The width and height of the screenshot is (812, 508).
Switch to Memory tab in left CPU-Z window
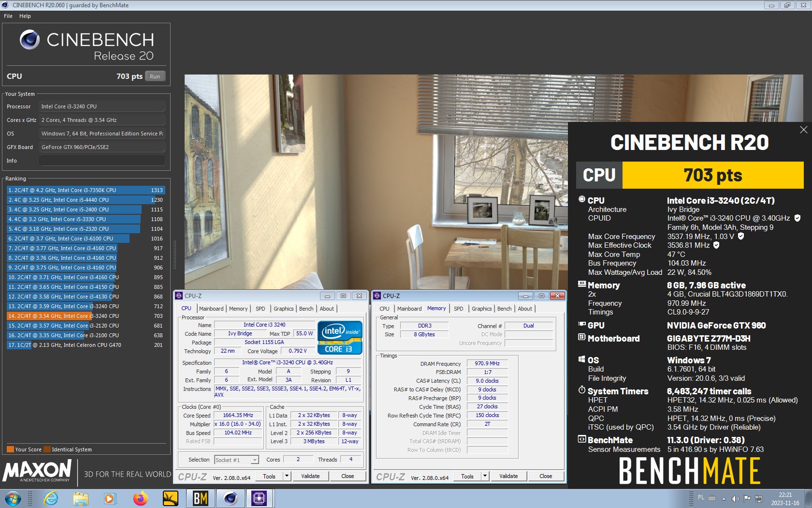tap(238, 309)
